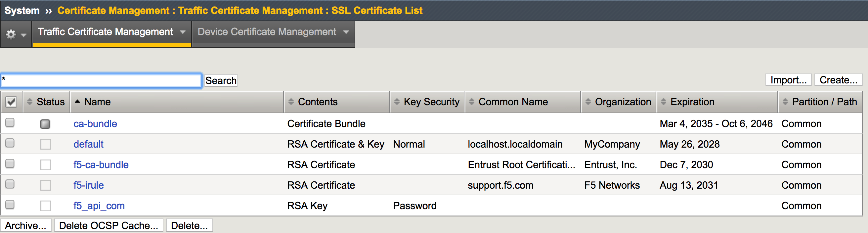Click the Delete... button
Viewport: 868px width, 233px height.
[x=189, y=225]
